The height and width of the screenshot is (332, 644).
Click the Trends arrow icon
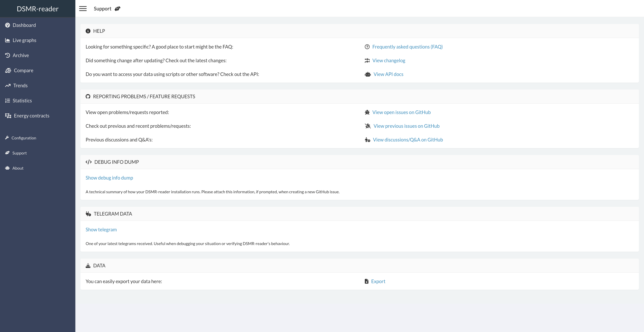8,85
